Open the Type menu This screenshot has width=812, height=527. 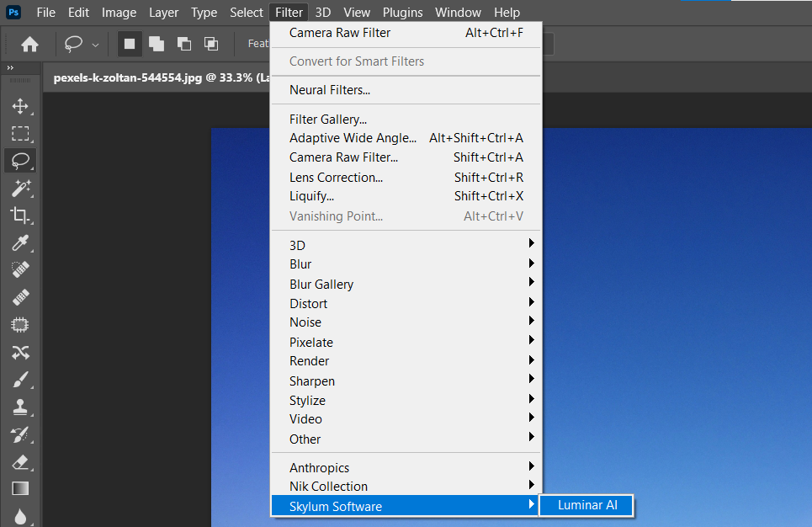pyautogui.click(x=204, y=13)
